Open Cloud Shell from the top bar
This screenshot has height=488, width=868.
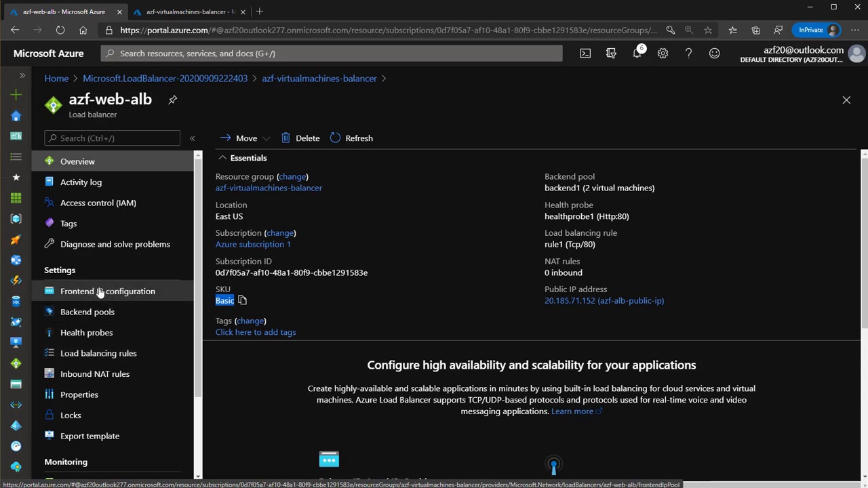[585, 54]
